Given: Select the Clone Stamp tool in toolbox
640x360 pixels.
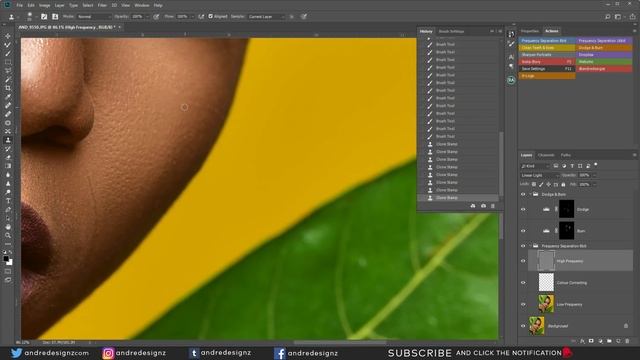Looking at the screenshot, I should point(8,140).
